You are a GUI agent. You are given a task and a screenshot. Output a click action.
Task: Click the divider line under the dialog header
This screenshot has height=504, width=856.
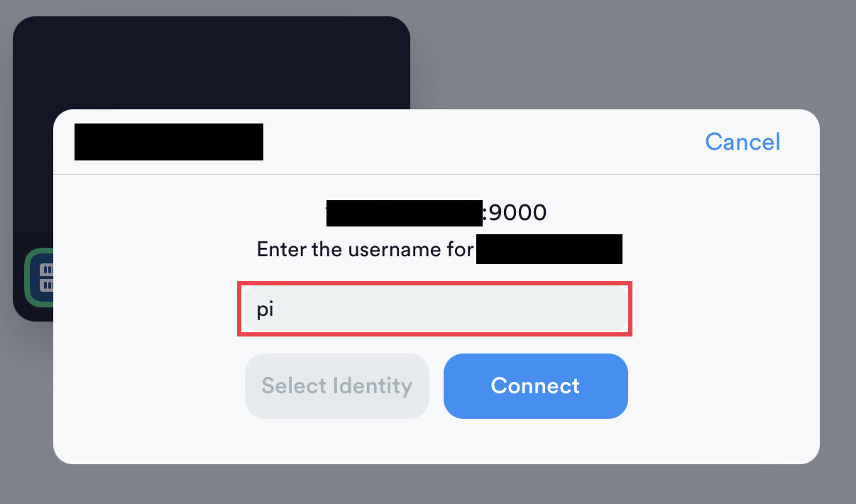coord(436,174)
